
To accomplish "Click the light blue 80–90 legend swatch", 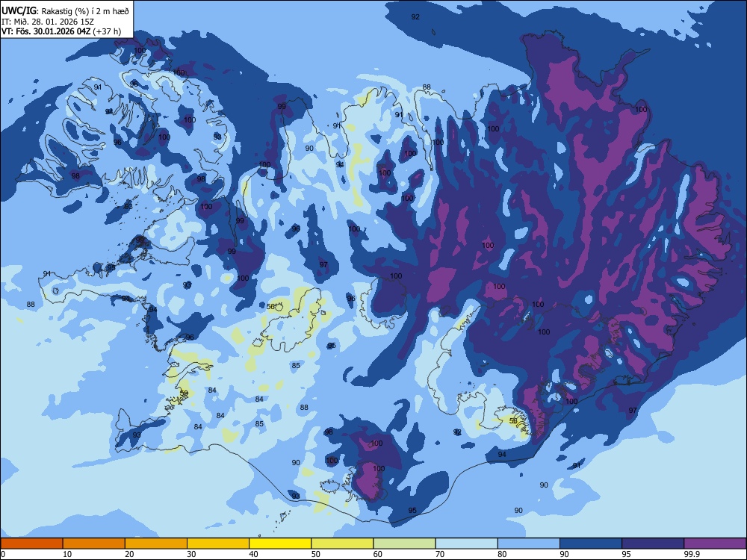I will click(x=529, y=544).
